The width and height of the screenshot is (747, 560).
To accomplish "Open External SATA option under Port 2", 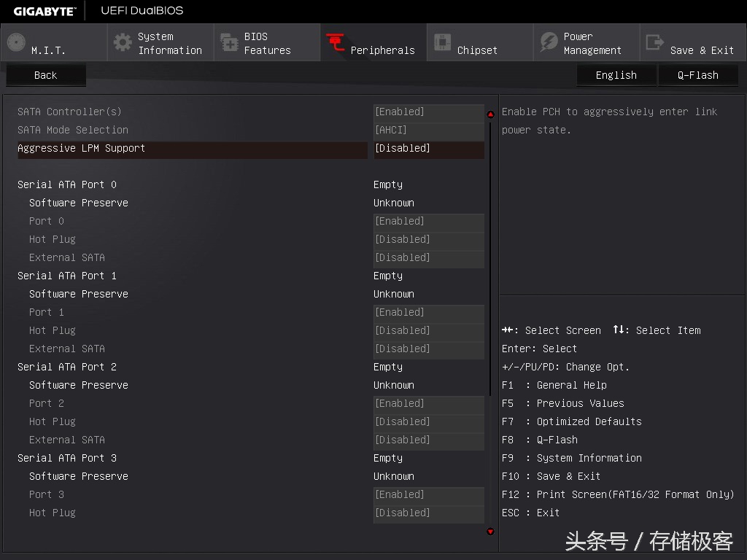I will (x=428, y=440).
